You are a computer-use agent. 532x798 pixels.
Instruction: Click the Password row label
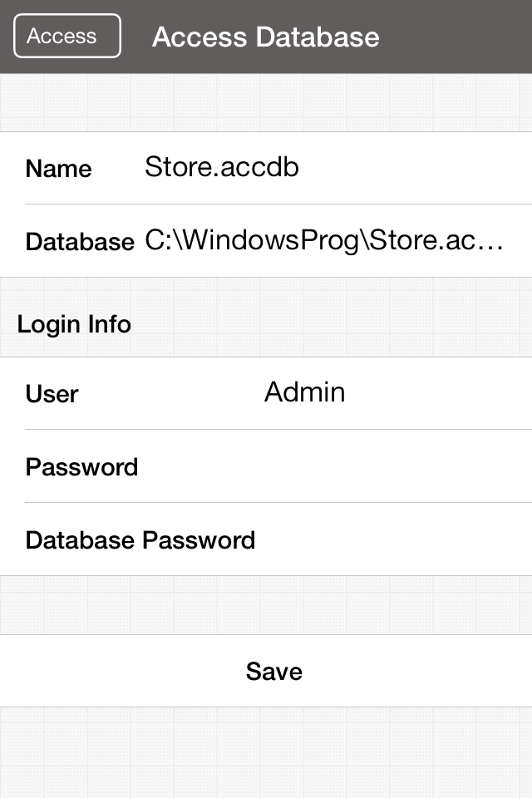point(81,466)
